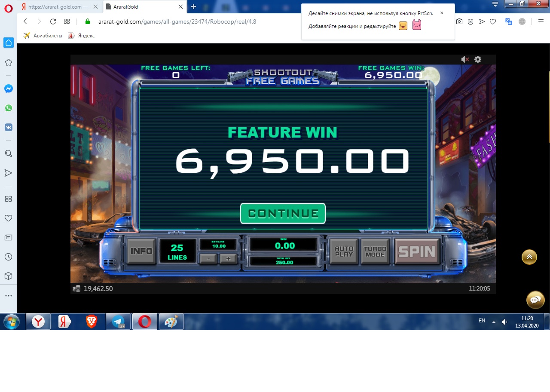Click the WIN 0.00 display

click(x=284, y=245)
